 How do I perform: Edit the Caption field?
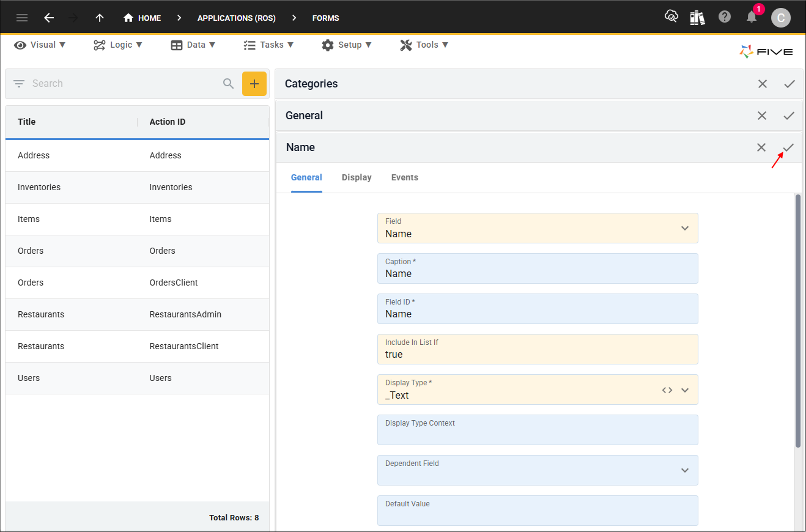click(x=538, y=268)
